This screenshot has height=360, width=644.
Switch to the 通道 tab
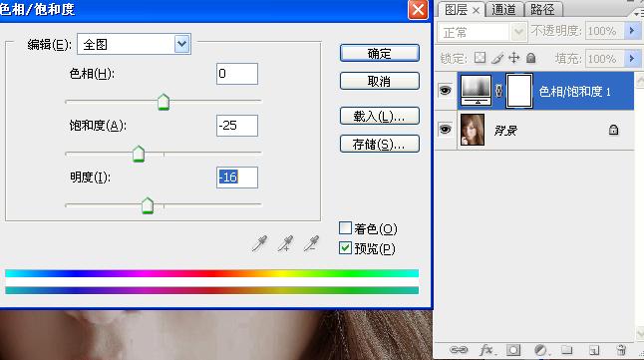pos(503,9)
